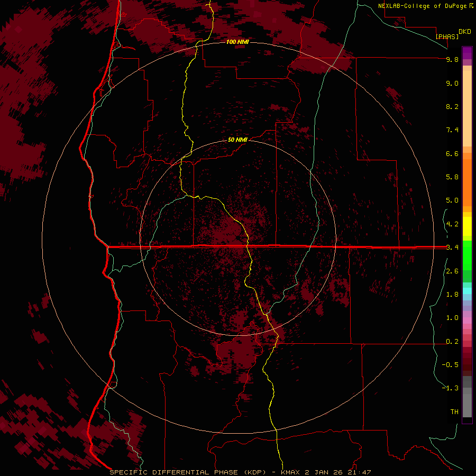The width and height of the screenshot is (476, 476).
Task: Select the 3.4 legend value
Action: (452, 247)
